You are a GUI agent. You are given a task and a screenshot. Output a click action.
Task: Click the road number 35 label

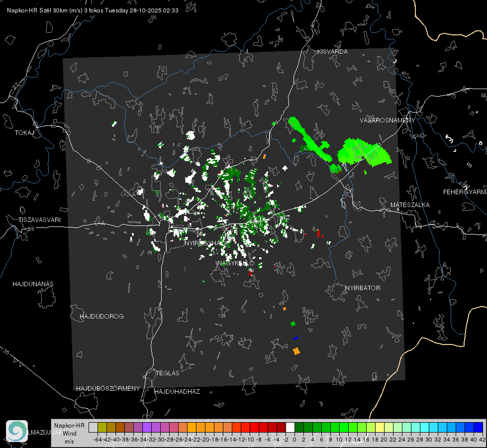[x=6, y=352]
